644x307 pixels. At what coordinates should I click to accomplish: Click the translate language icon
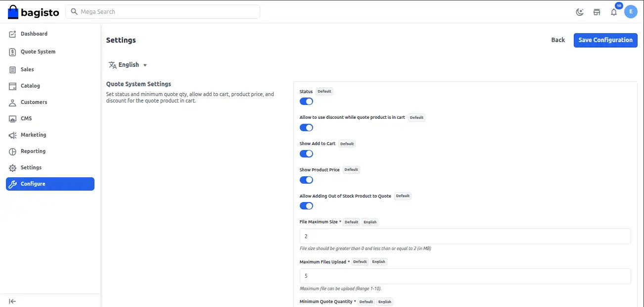click(113, 65)
